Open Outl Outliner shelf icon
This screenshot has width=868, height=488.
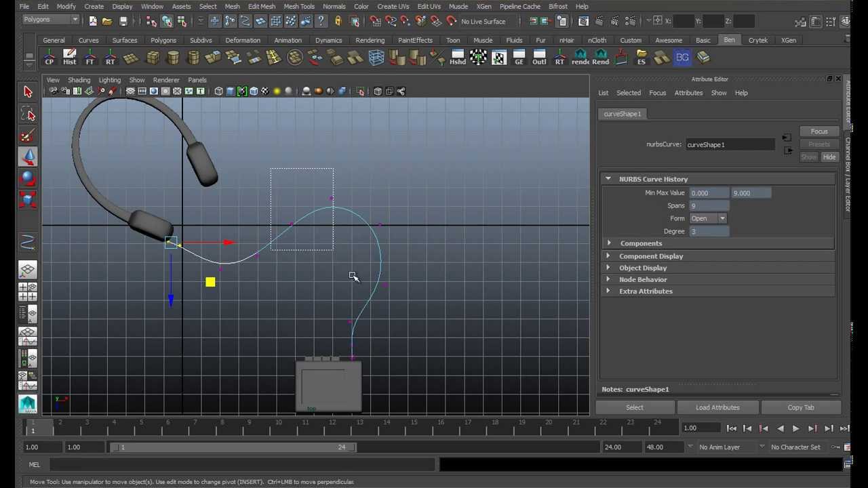[539, 58]
